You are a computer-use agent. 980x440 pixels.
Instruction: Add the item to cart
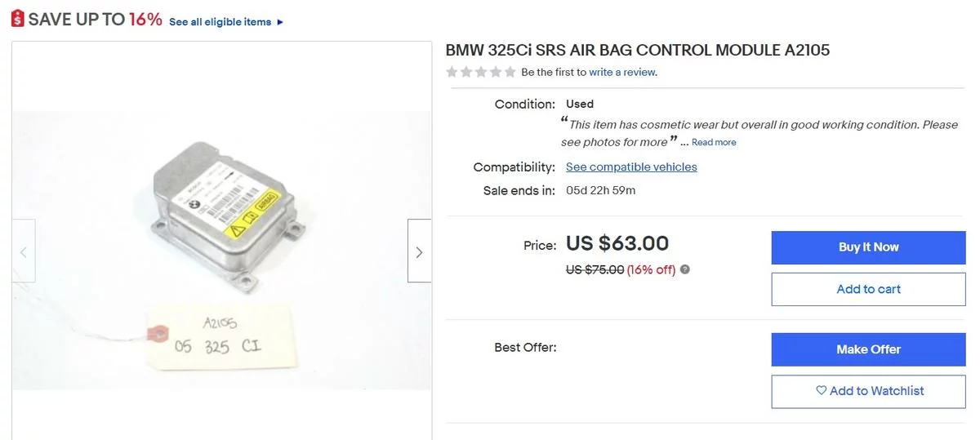[x=868, y=289]
